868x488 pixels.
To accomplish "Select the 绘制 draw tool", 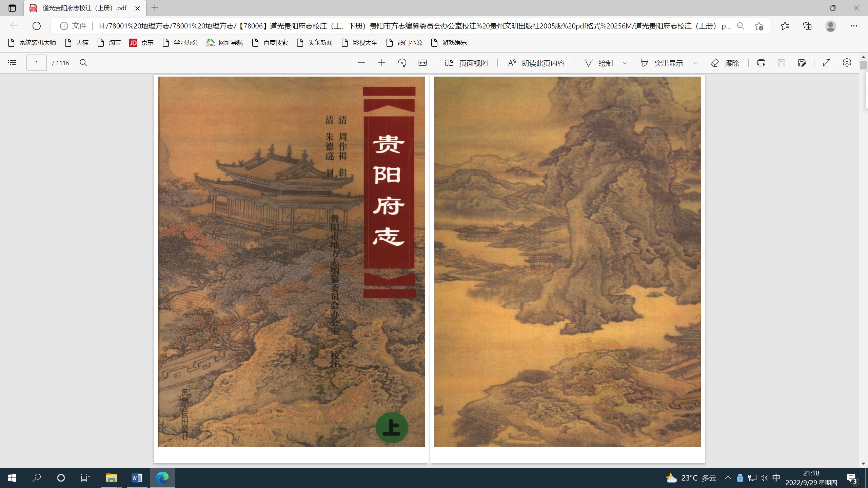I will click(599, 63).
